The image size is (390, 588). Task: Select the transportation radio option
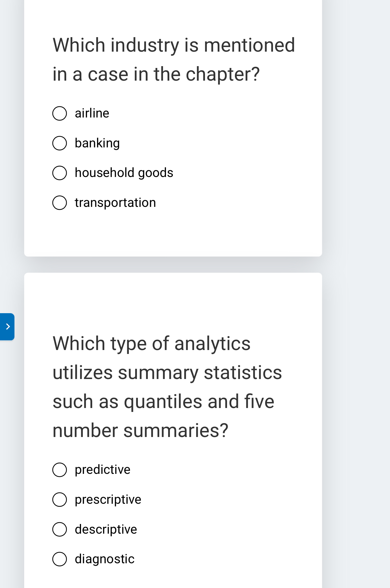(x=60, y=203)
